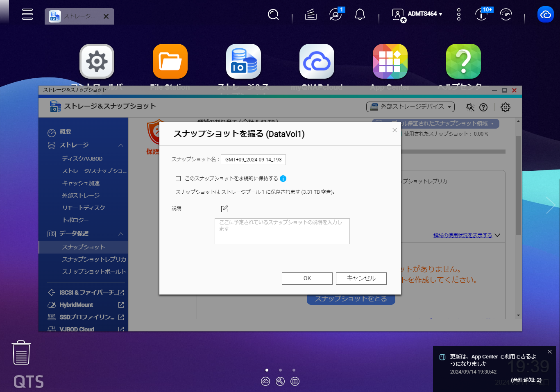Screen dimensions: 560x392
Task: Select ディスク/VJBOD in sidebar
Action: (82, 159)
